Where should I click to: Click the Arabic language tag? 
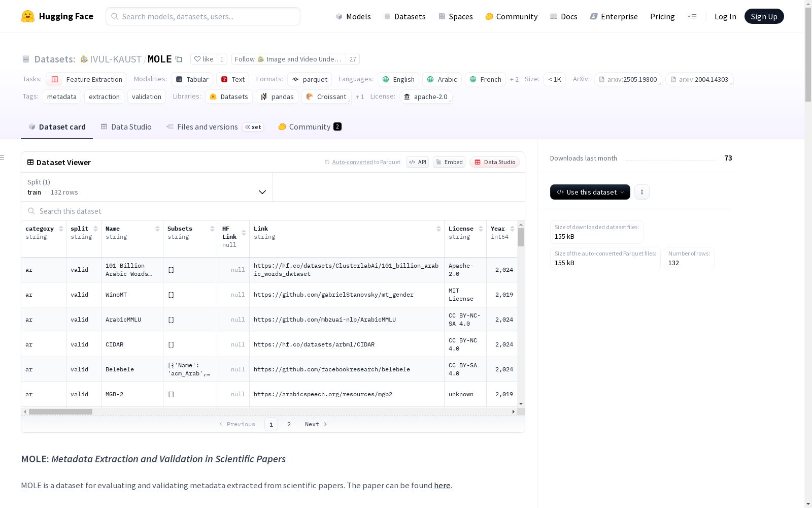(x=442, y=79)
